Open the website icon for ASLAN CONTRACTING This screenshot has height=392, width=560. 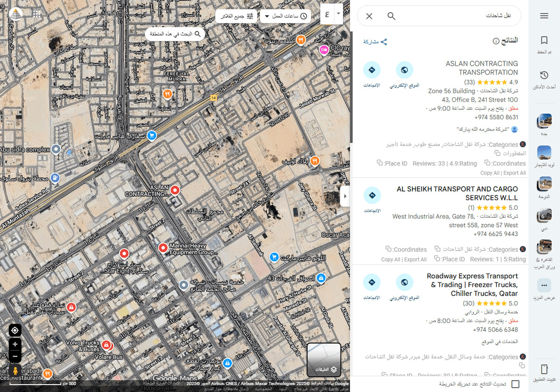point(405,69)
